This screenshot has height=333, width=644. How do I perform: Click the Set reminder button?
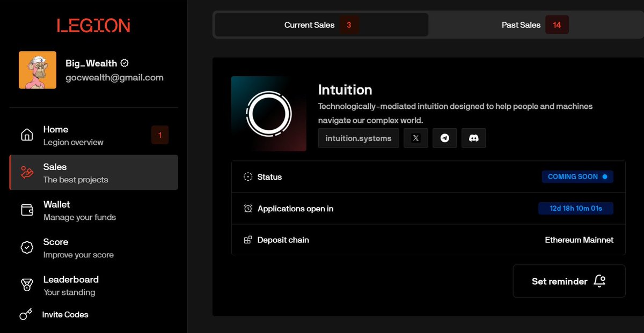point(569,281)
